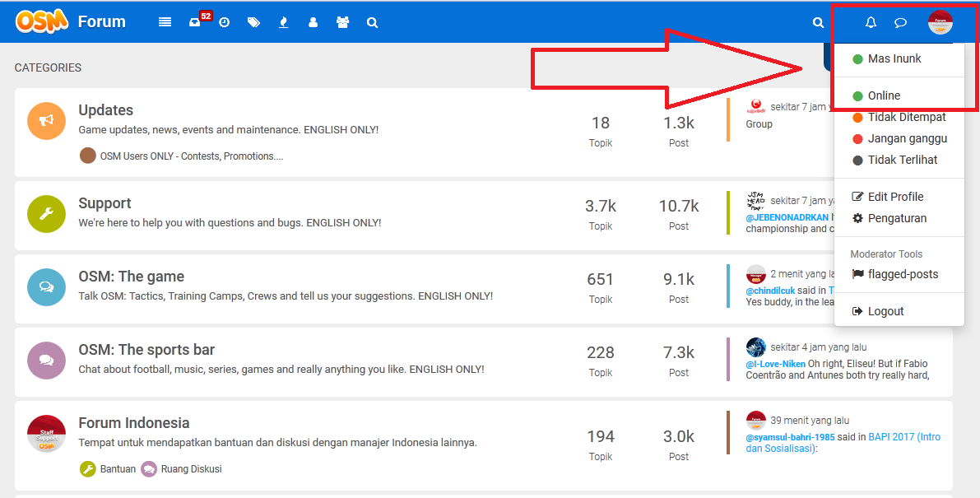Screen dimensions: 980x498
Task: Click the '3.7k' topic count for Support
Action: [x=601, y=206]
